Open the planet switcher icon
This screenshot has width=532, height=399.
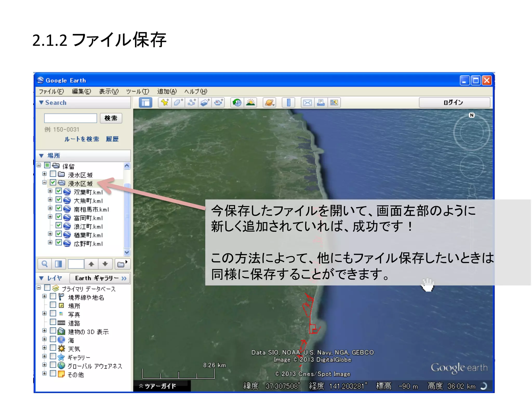pos(269,103)
